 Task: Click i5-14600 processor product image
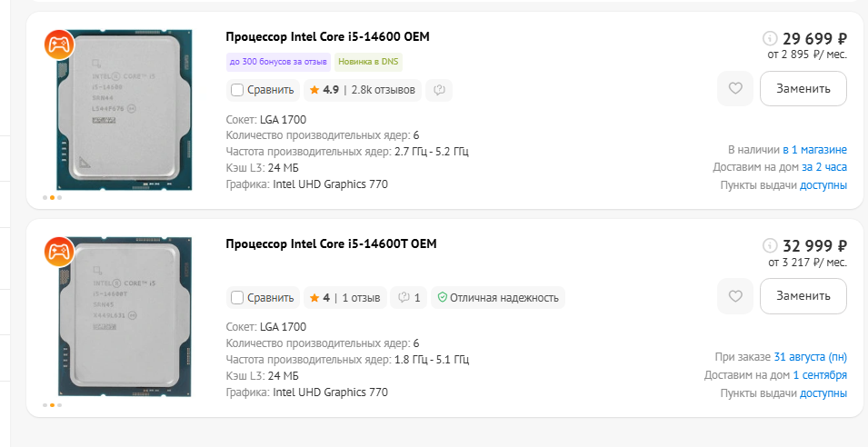point(125,110)
